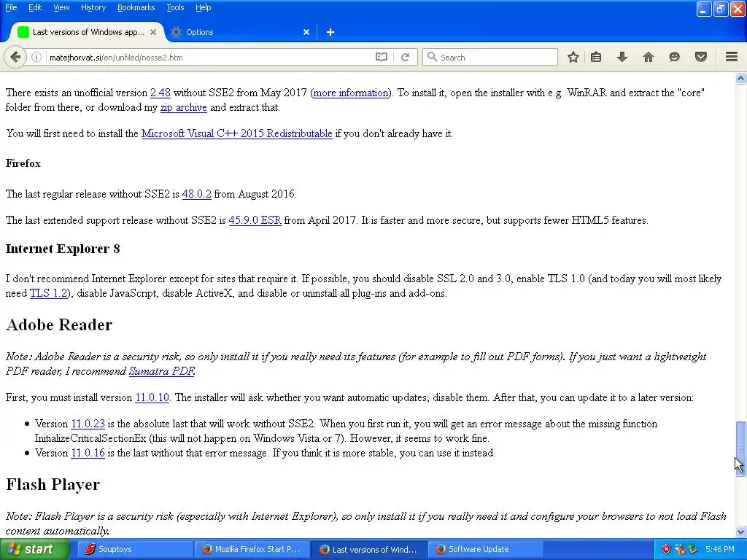Open the hamburger menu icon

[732, 57]
